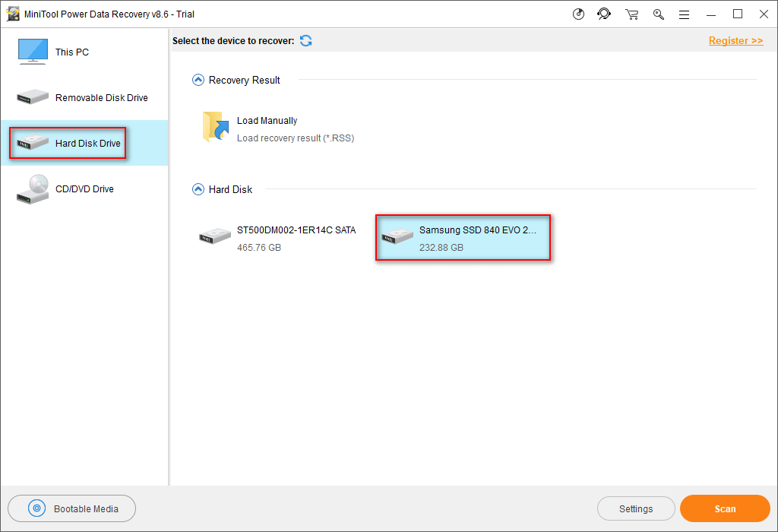The image size is (778, 532).
Task: Click Bootable Media button
Action: click(72, 509)
